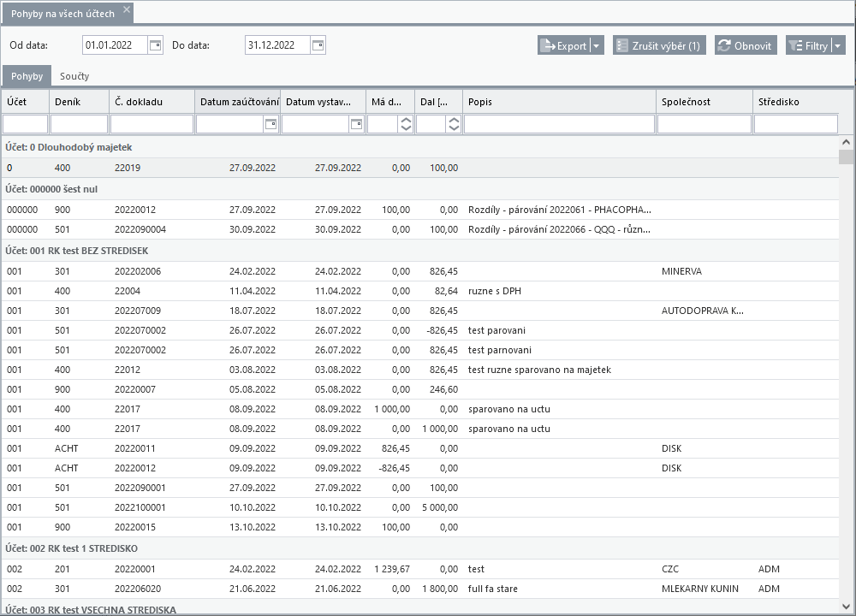
Task: Sort by the Č. dokladu column header
Action: coord(152,102)
